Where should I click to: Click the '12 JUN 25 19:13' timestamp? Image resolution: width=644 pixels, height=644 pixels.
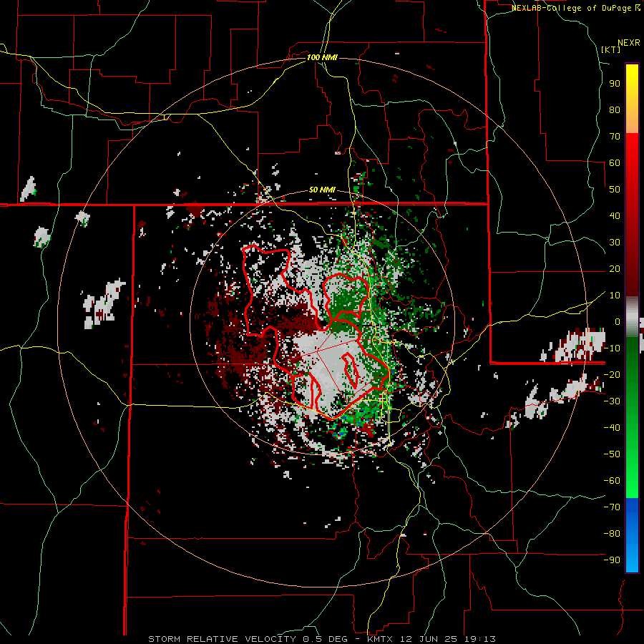(448, 639)
